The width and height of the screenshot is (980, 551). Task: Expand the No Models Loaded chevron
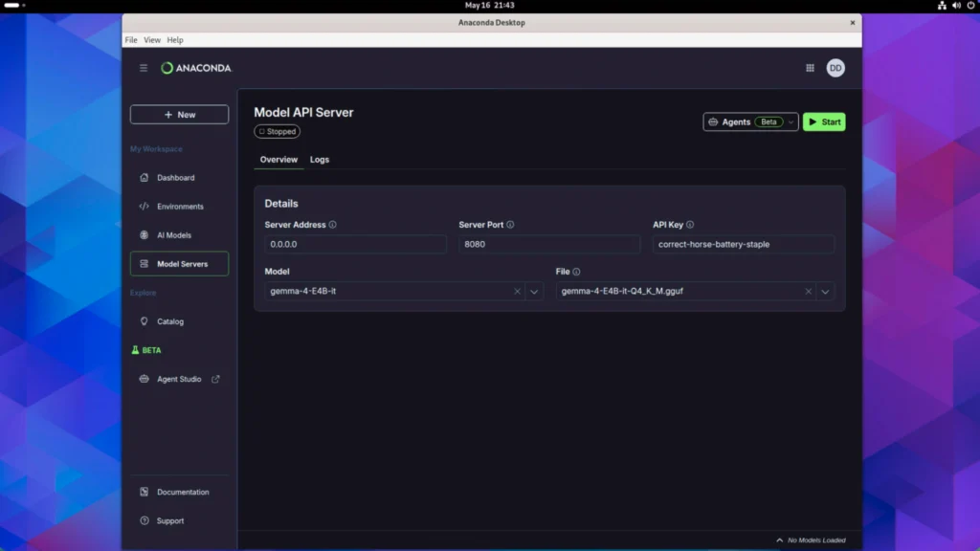click(779, 540)
